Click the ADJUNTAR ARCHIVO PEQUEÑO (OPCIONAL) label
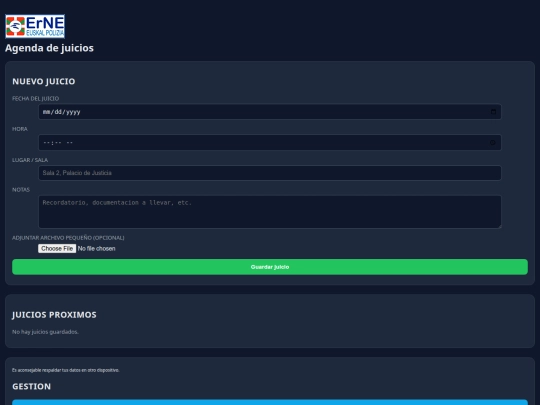 68,238
